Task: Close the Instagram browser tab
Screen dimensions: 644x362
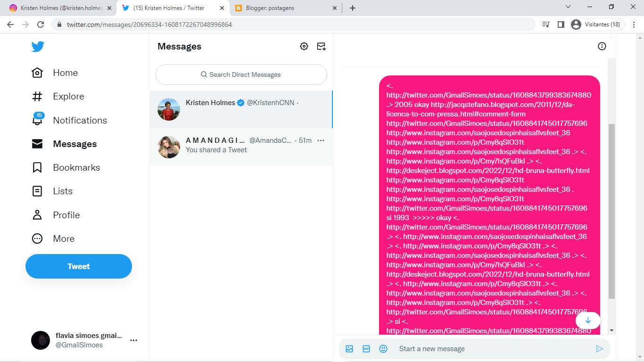Action: coord(109,8)
